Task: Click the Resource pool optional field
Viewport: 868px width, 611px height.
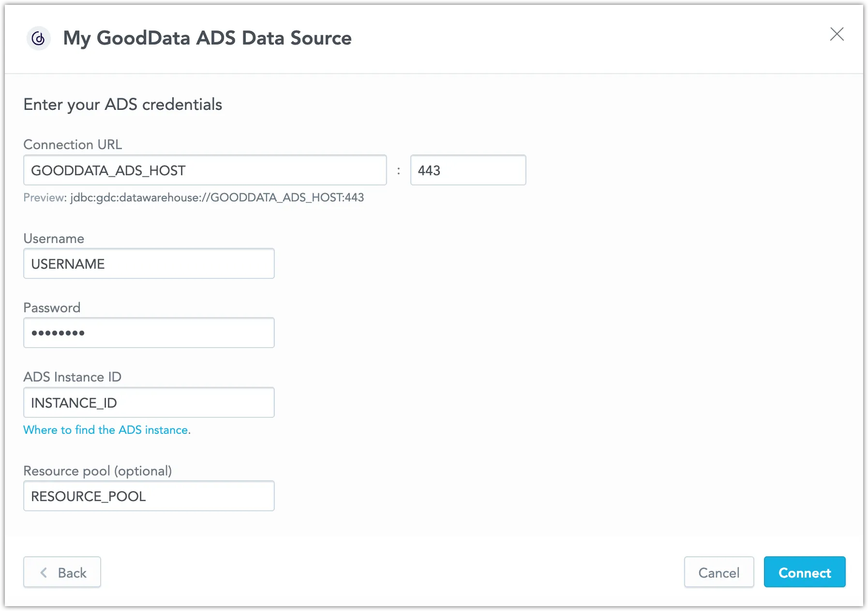Action: tap(149, 496)
